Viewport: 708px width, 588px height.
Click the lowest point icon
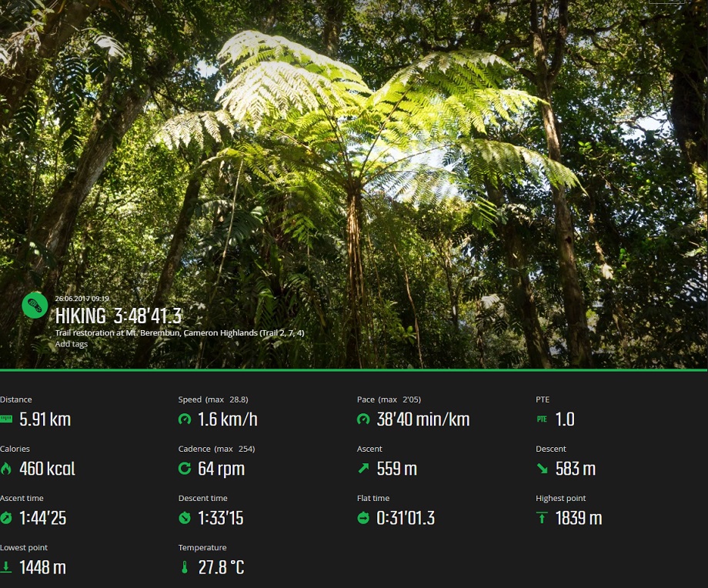pyautogui.click(x=5, y=567)
